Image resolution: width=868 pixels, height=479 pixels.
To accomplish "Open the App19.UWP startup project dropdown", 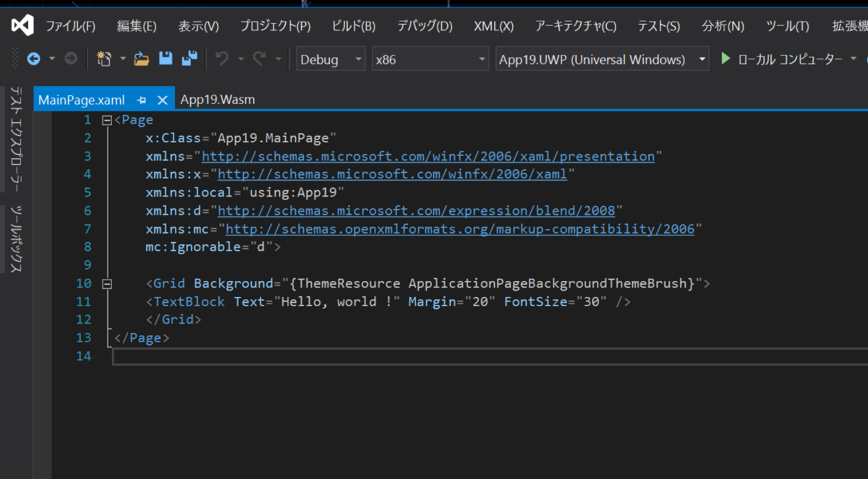I will coord(602,59).
